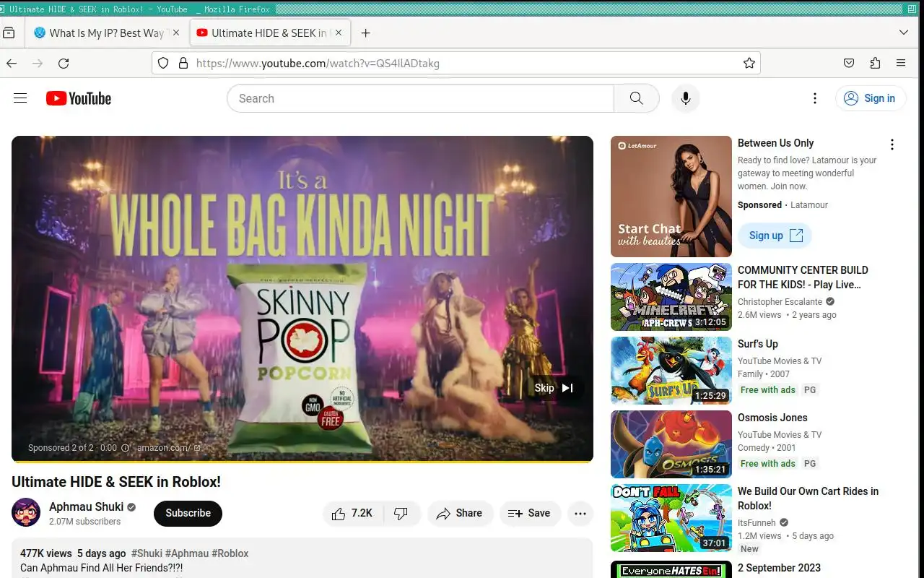Click the ad progress bar under video
924x578 pixels.
(302, 461)
